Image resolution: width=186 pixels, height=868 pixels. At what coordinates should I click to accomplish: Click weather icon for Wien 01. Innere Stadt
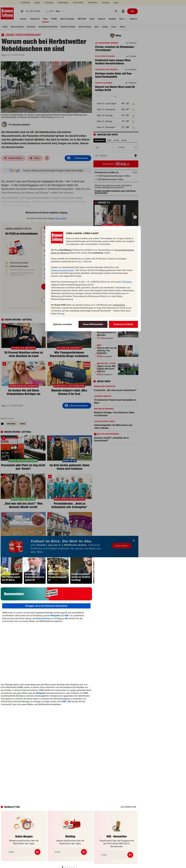133,104
